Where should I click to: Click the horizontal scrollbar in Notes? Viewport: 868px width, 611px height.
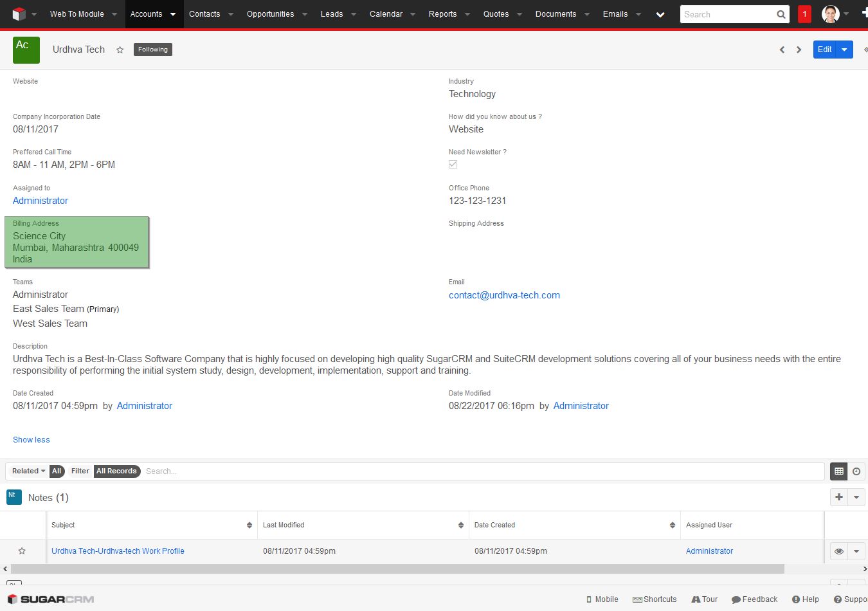tap(397, 569)
